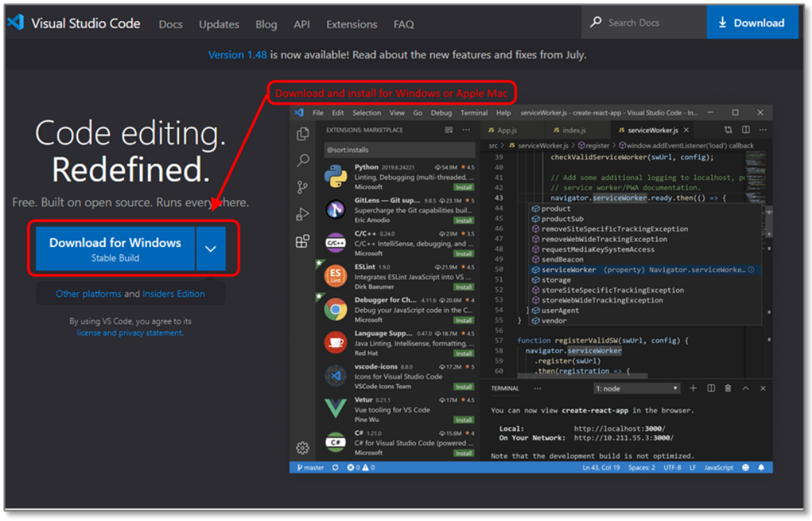Install the Python extension
Viewport: 812px width, 521px height.
tap(464, 187)
